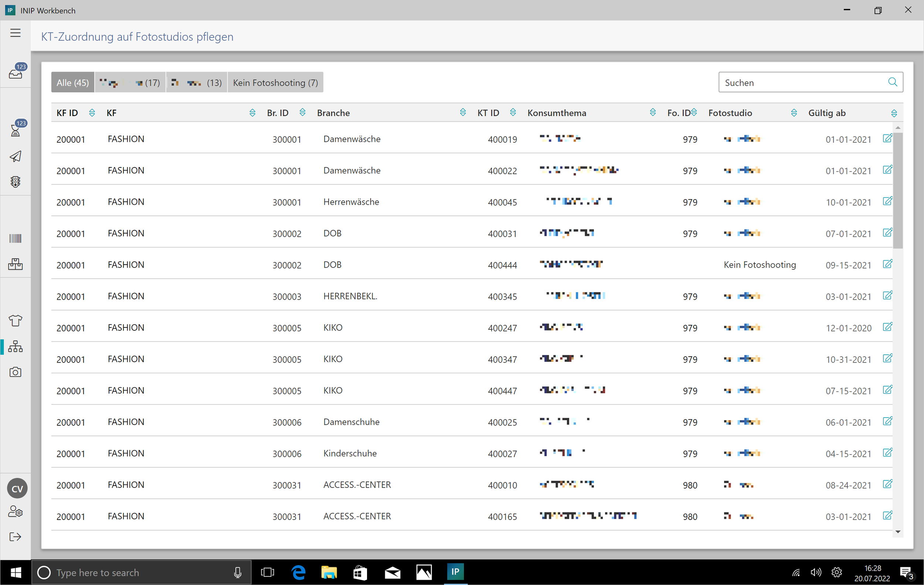Select the traffic light status icon

pyautogui.click(x=16, y=182)
